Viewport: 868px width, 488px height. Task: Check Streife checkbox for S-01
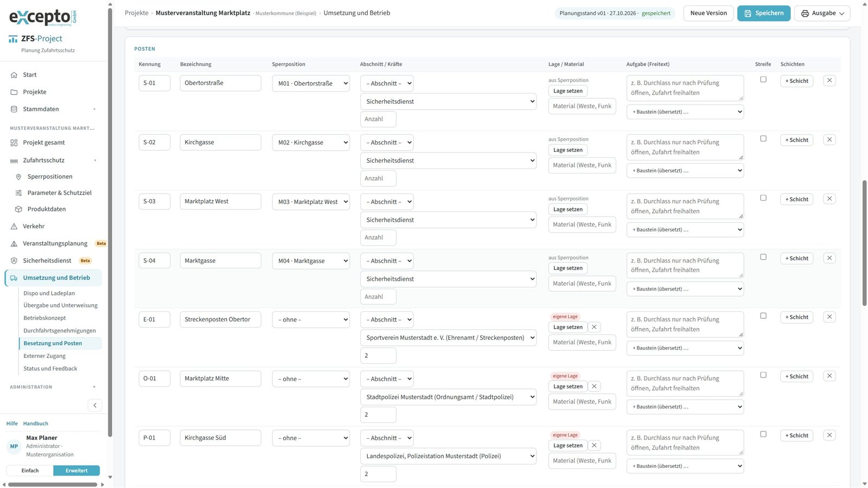click(763, 80)
